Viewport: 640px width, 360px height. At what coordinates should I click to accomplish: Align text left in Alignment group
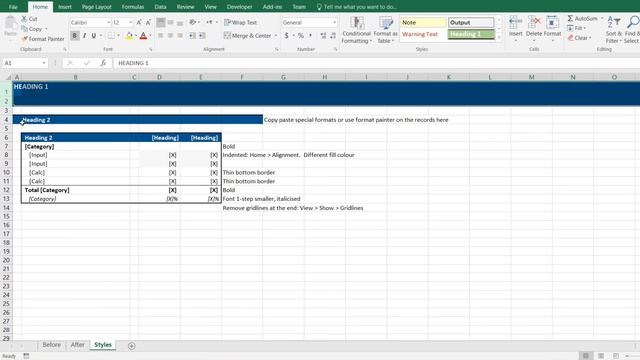click(161, 36)
